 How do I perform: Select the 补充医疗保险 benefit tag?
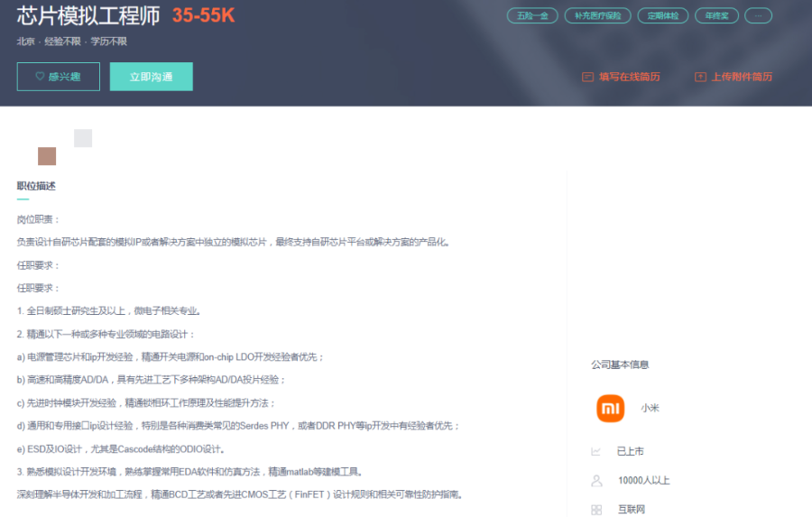coord(597,16)
